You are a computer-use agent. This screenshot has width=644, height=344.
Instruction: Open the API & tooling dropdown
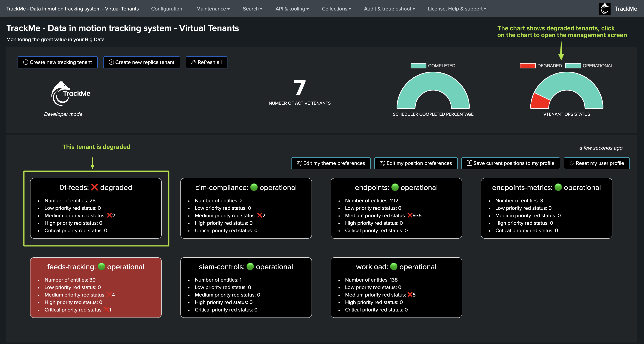(x=292, y=9)
